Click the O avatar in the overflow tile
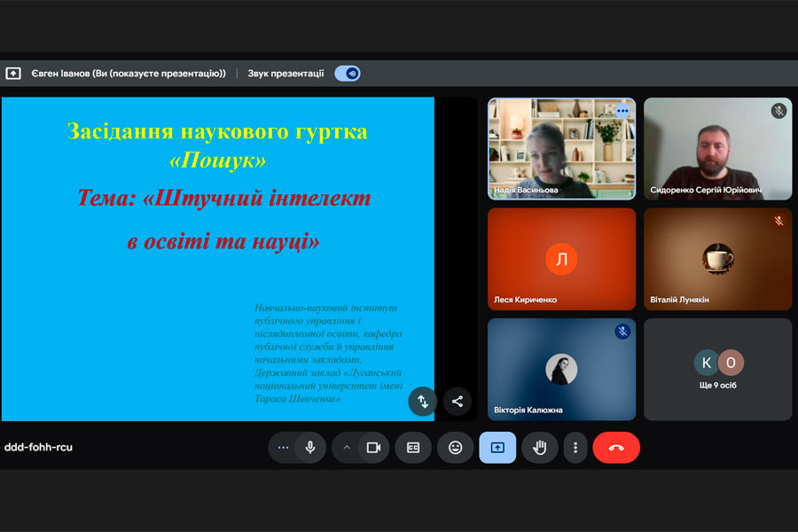798x532 pixels. (731, 363)
